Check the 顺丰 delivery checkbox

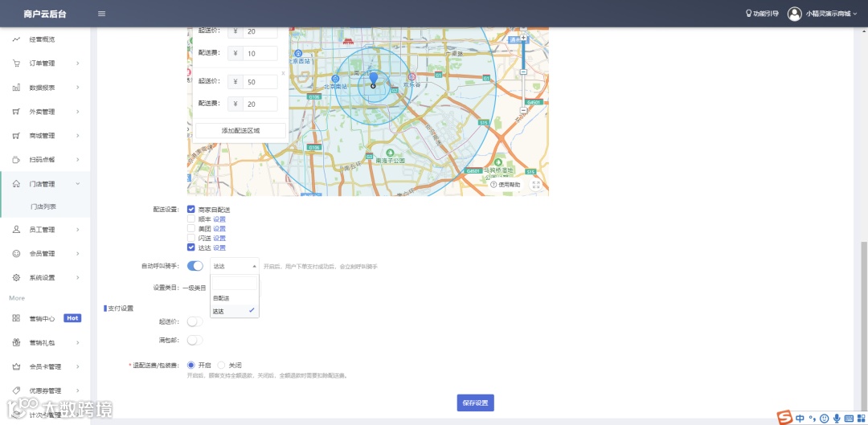pos(191,219)
